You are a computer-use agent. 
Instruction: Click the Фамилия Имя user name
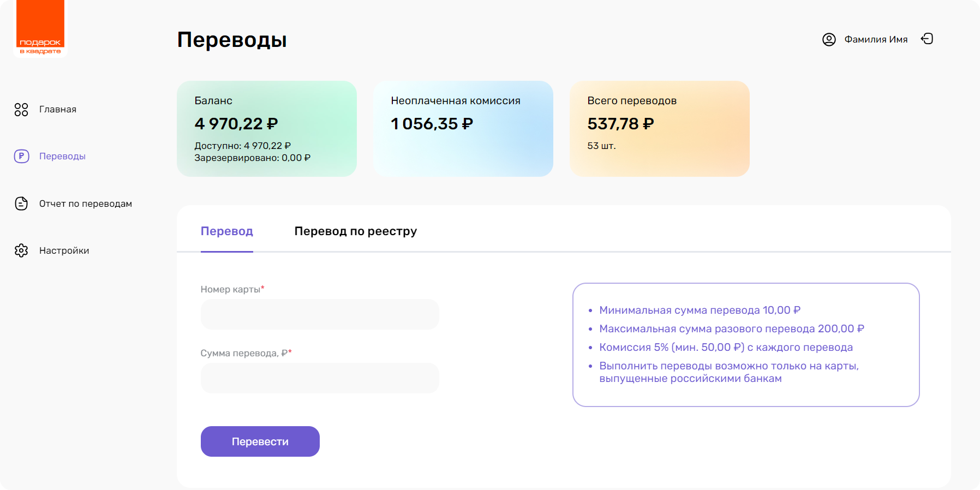876,39
